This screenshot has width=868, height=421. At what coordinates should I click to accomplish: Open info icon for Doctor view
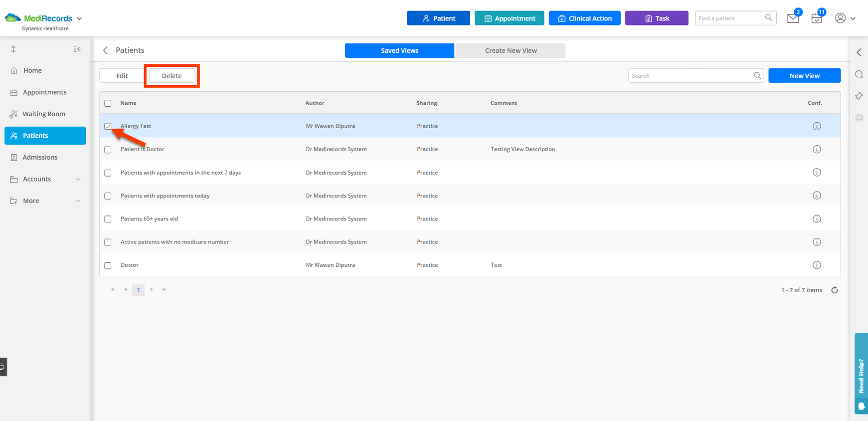(x=817, y=265)
